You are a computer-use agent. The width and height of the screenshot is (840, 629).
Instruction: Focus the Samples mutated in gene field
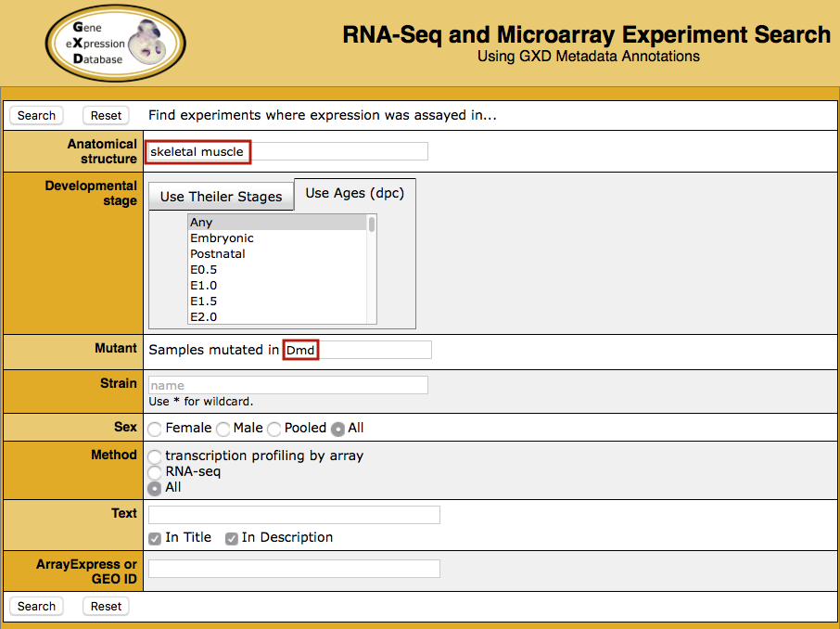[357, 350]
